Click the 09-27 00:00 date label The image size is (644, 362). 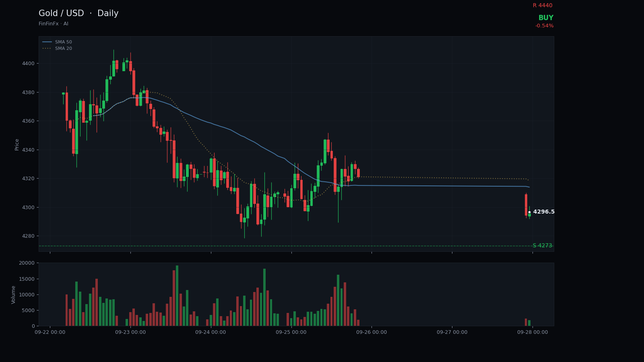[452, 332]
